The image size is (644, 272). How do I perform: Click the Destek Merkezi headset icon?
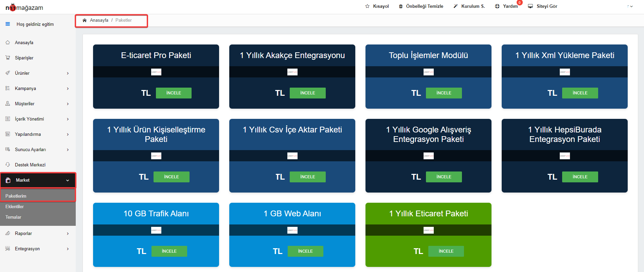(x=8, y=165)
